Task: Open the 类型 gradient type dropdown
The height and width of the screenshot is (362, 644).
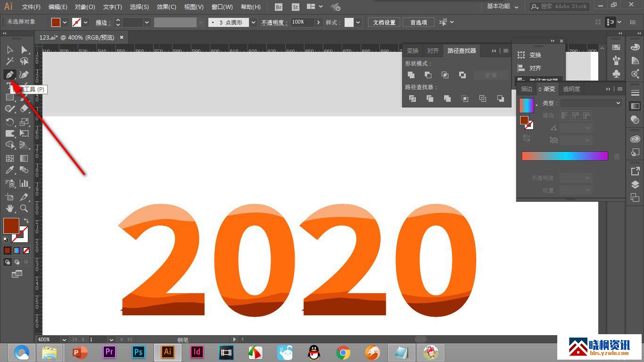Action: pyautogui.click(x=591, y=103)
